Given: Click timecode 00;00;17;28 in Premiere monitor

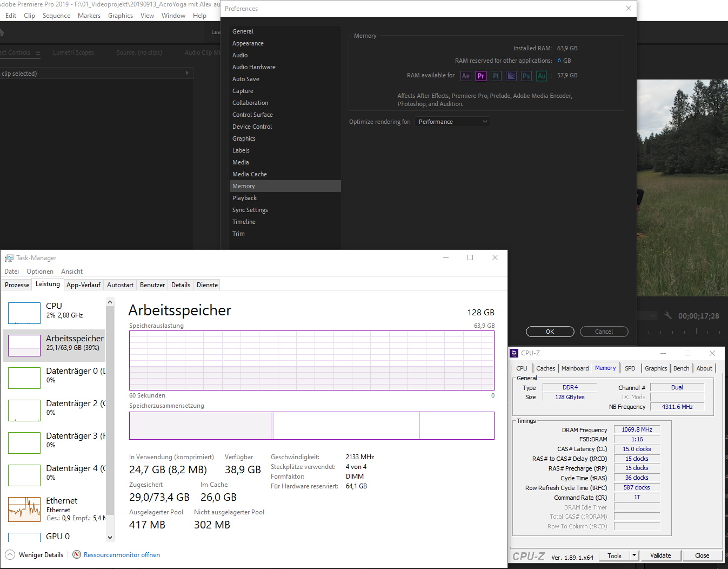Looking at the screenshot, I should click(699, 316).
